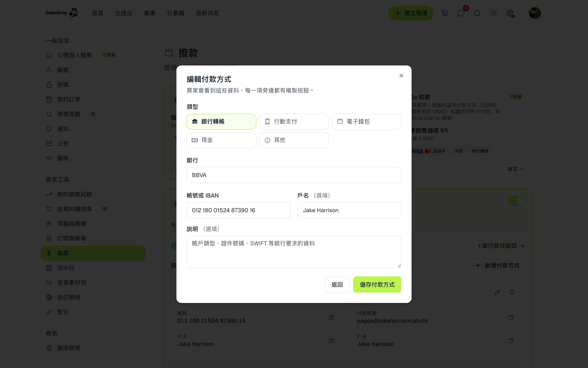This screenshot has width=588, height=368.
Task: Open the language globe icon
Action: 510,13
